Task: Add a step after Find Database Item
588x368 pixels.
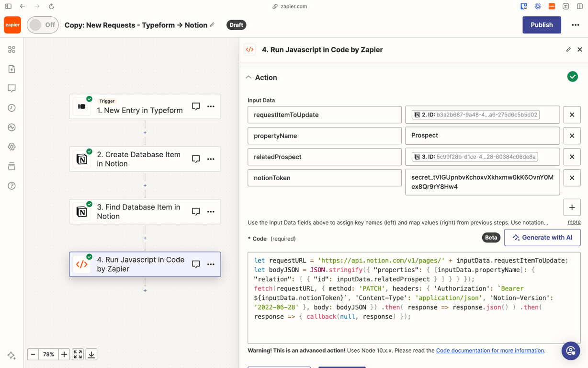Action: 145,238
